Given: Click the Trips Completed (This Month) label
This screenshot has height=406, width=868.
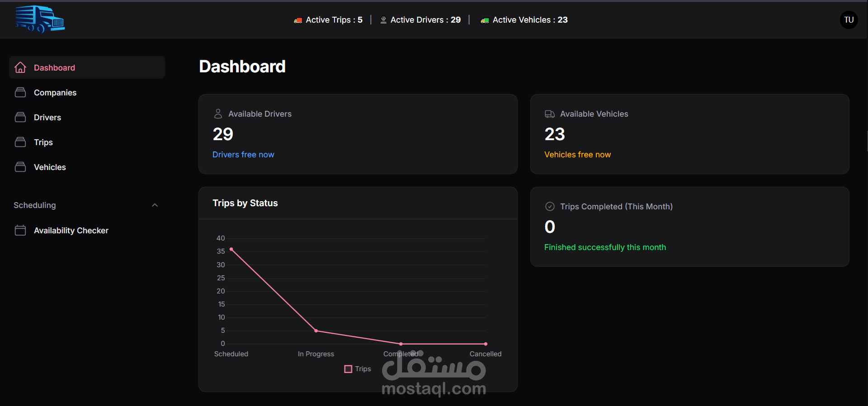Looking at the screenshot, I should click(x=616, y=207).
